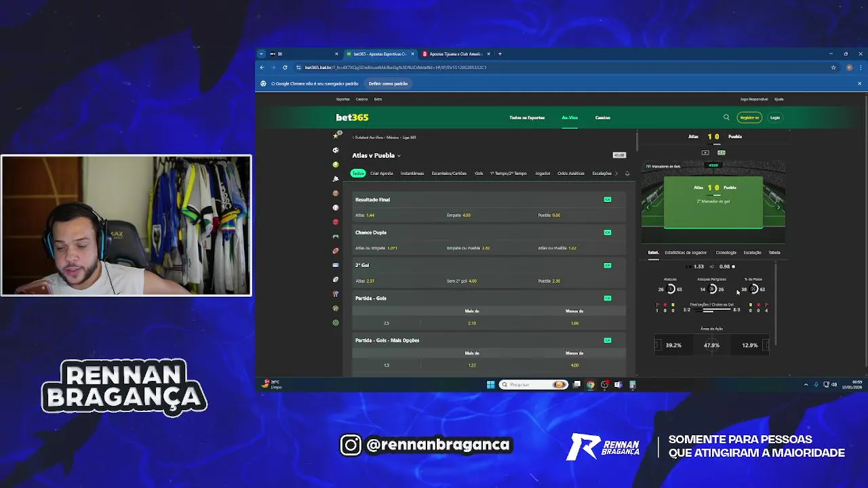
Task: Open the Liga MX breadcrumb link
Action: pyautogui.click(x=410, y=138)
